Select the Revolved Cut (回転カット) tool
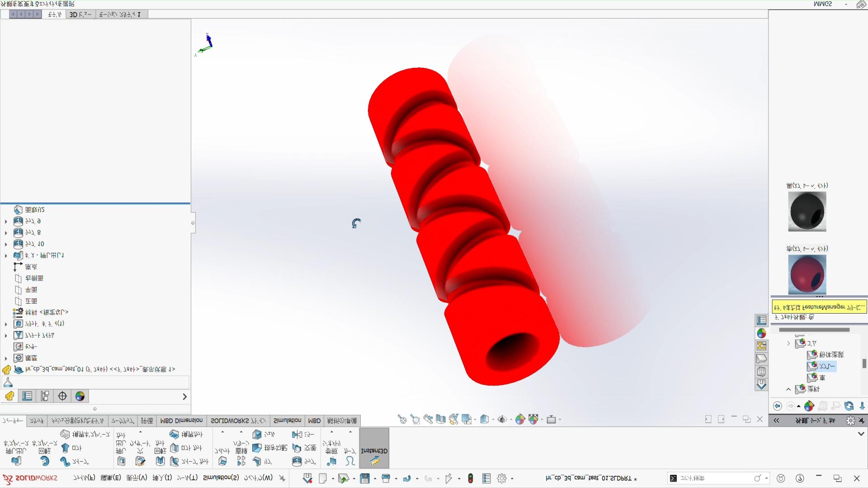This screenshot has height=488, width=868. 160,453
